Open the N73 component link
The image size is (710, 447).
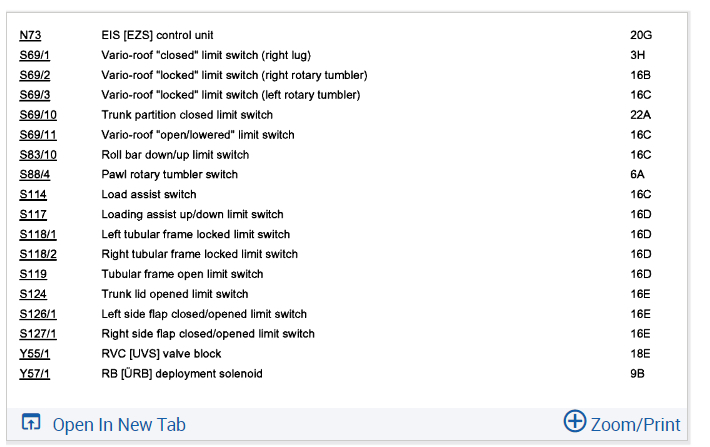[30, 35]
